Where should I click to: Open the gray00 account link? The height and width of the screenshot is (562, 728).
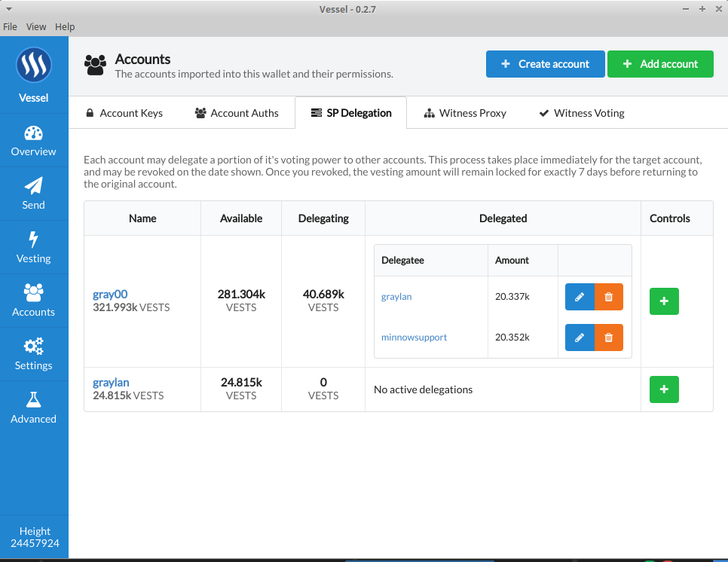tap(110, 295)
